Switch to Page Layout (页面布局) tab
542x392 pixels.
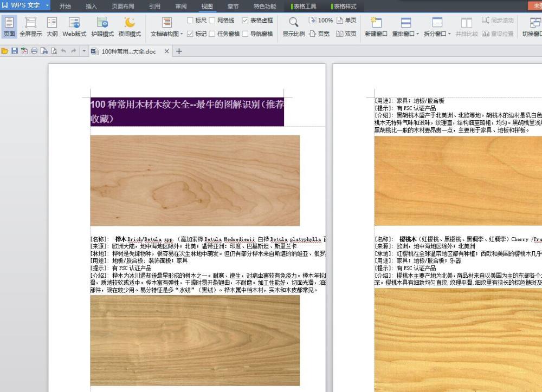pyautogui.click(x=123, y=6)
